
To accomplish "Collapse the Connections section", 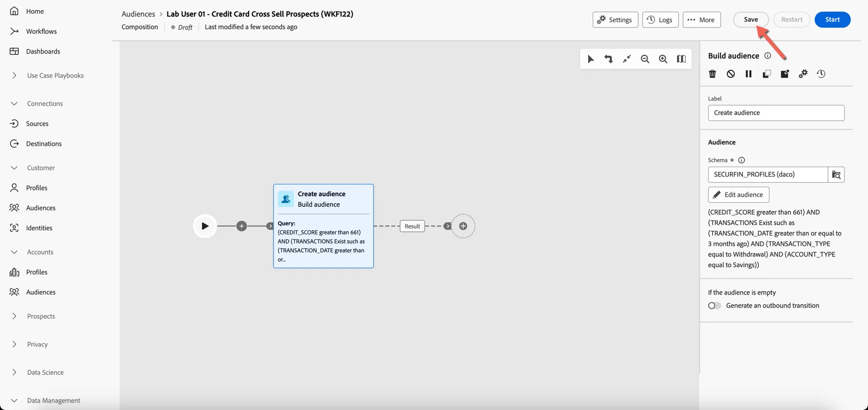I will click(14, 103).
